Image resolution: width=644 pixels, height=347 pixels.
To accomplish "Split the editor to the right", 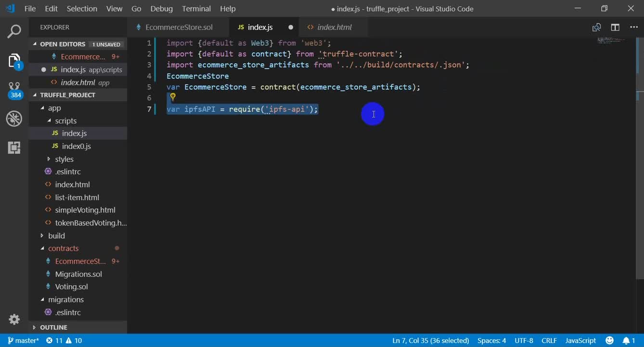I will coord(615,27).
